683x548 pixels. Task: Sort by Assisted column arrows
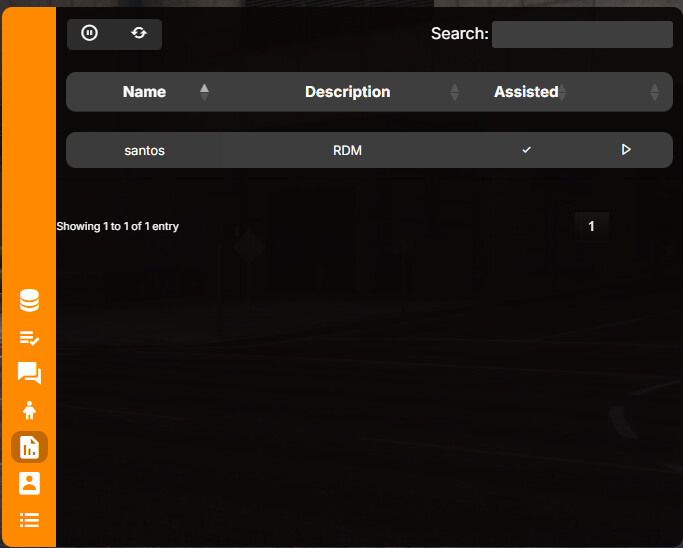pos(563,92)
